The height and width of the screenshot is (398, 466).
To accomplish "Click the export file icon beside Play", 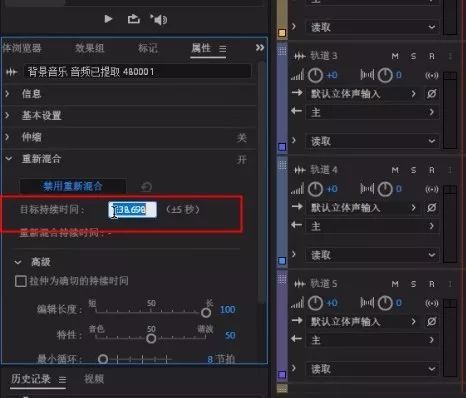I will pyautogui.click(x=134, y=19).
